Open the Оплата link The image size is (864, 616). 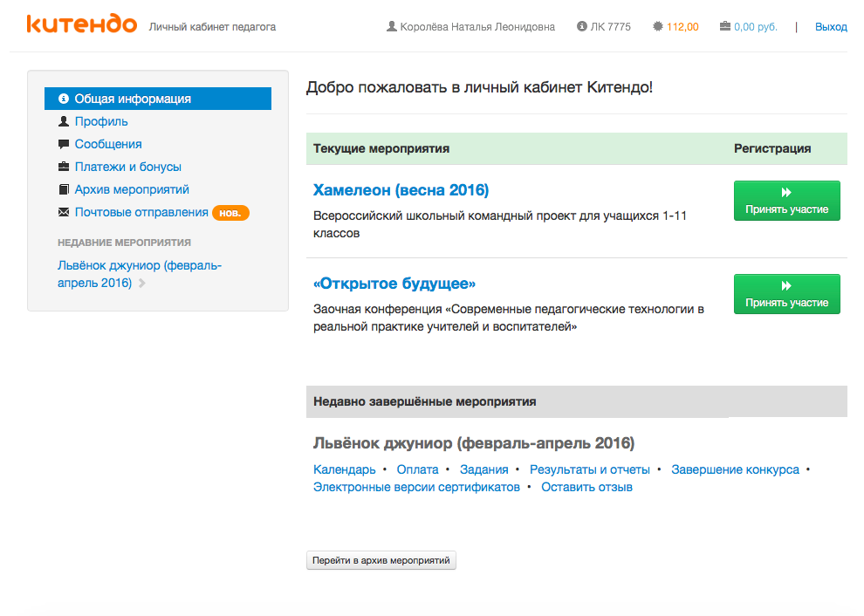click(x=418, y=469)
